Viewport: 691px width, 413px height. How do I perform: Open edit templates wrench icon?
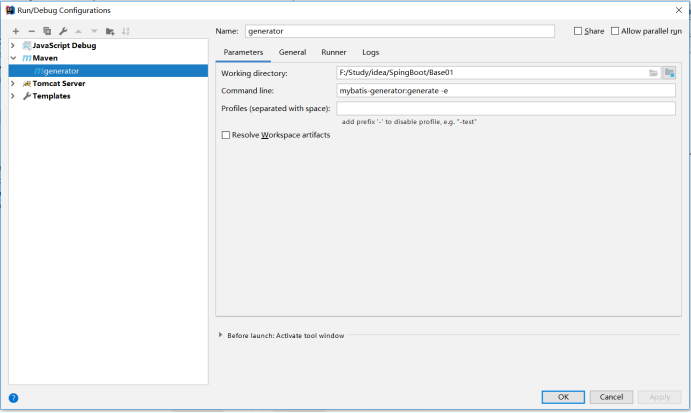point(63,31)
